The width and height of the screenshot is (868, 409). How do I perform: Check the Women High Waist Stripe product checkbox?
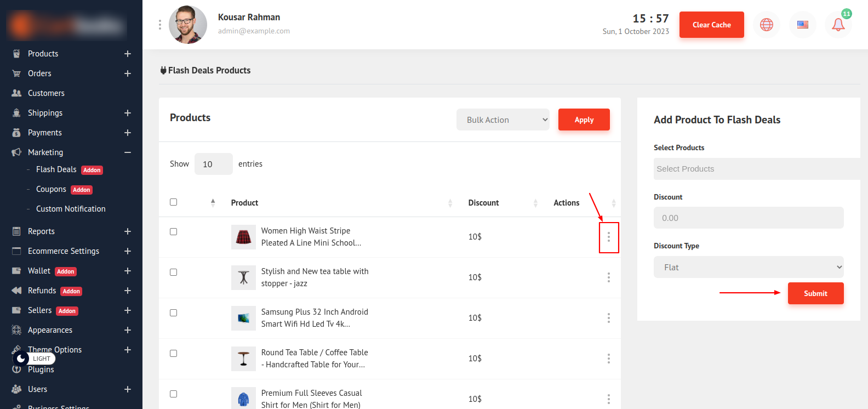point(174,232)
